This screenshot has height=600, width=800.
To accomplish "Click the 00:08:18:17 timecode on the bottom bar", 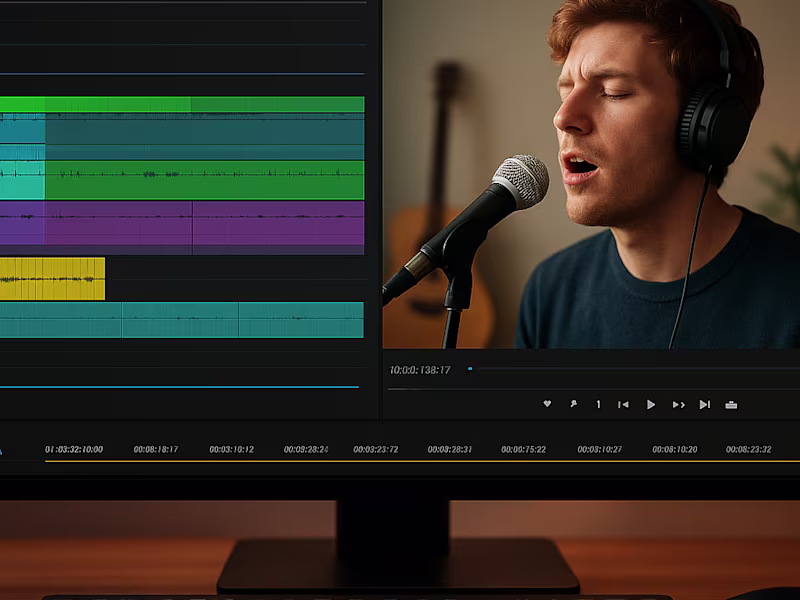I will pos(155,450).
